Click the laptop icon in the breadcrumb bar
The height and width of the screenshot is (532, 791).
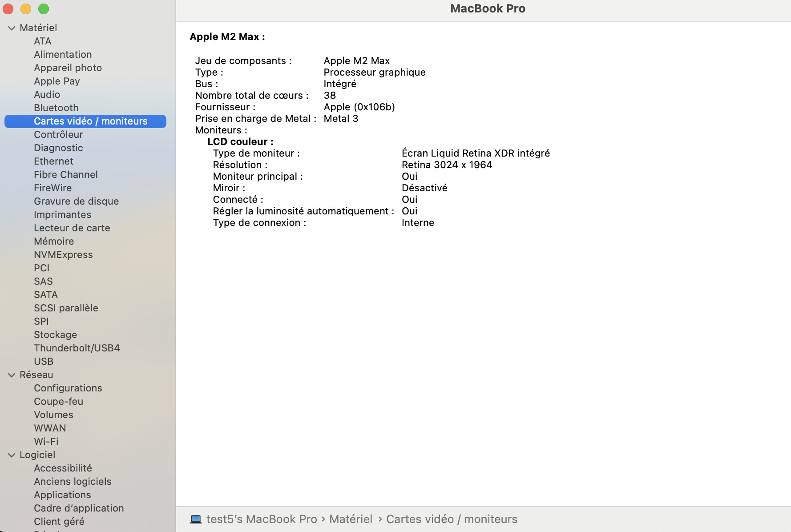pos(196,519)
